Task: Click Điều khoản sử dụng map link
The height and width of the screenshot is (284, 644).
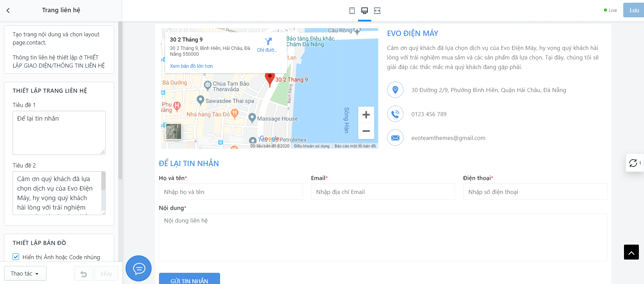Action: click(x=312, y=146)
